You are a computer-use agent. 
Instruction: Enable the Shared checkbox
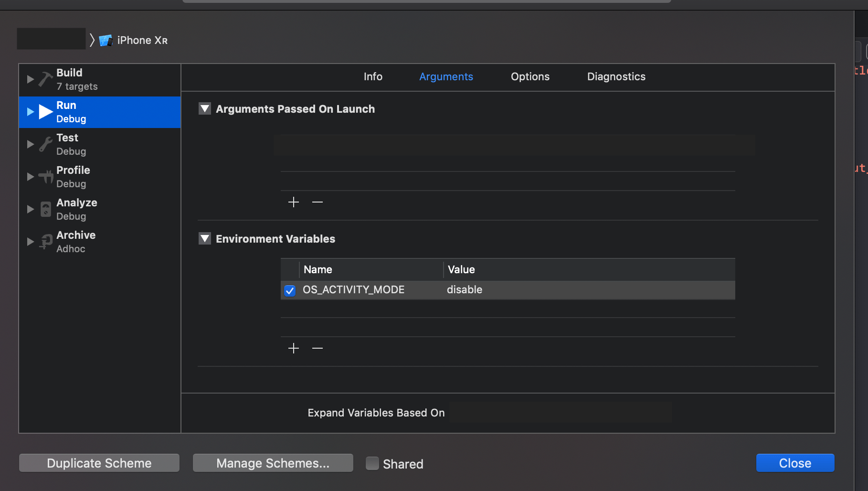372,463
